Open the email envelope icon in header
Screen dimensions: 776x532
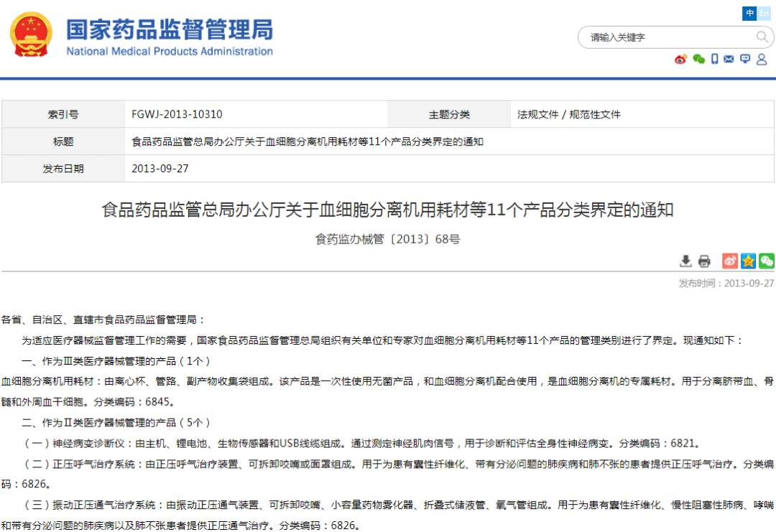729,60
